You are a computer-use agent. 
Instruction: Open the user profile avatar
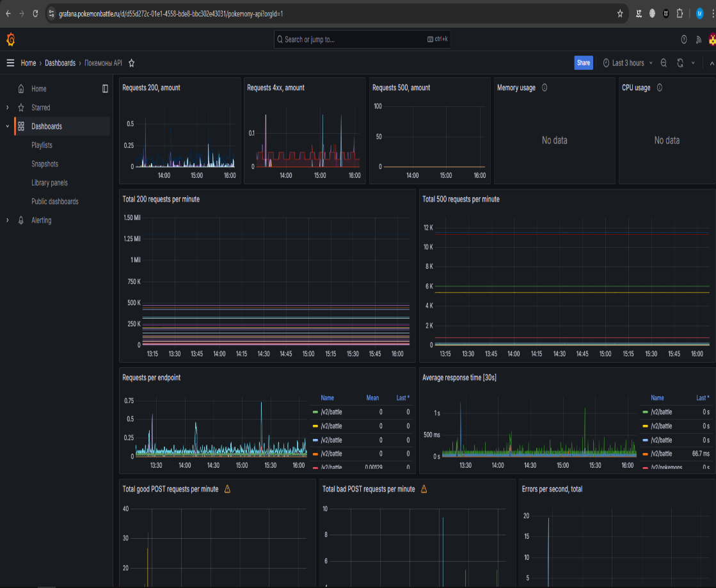pos(712,40)
